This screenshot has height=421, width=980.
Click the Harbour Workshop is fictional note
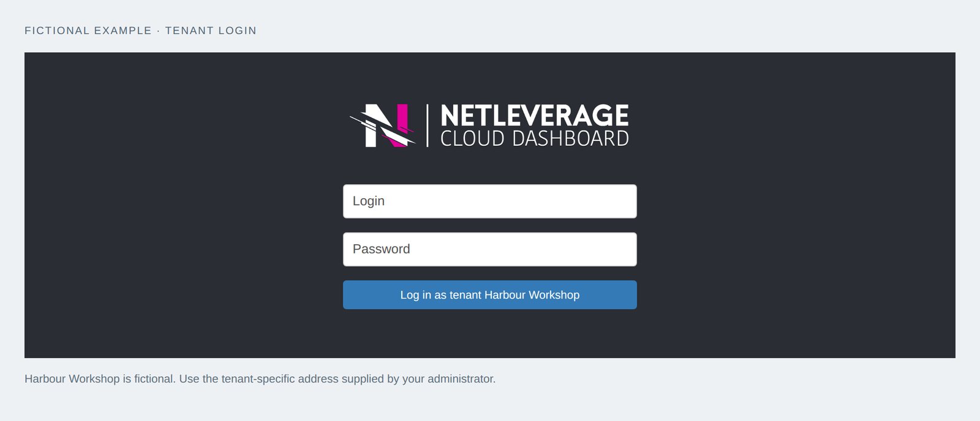pyautogui.click(x=100, y=379)
